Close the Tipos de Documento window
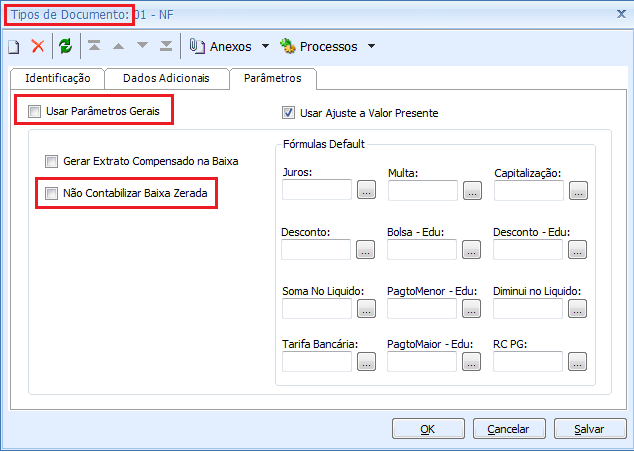 point(621,14)
